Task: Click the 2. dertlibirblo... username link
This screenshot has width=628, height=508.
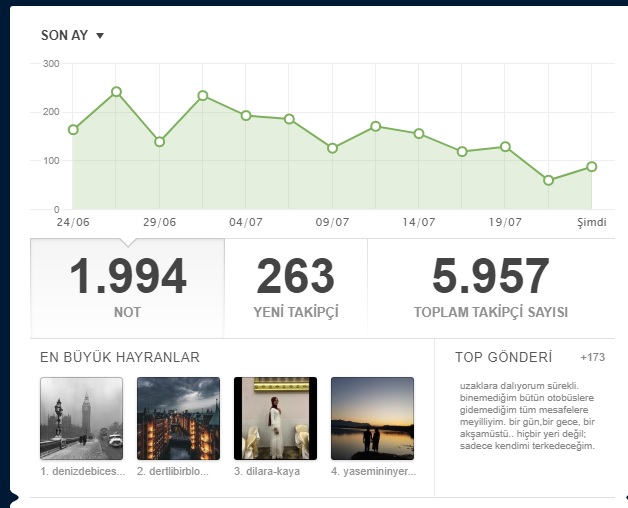Action: [x=173, y=471]
